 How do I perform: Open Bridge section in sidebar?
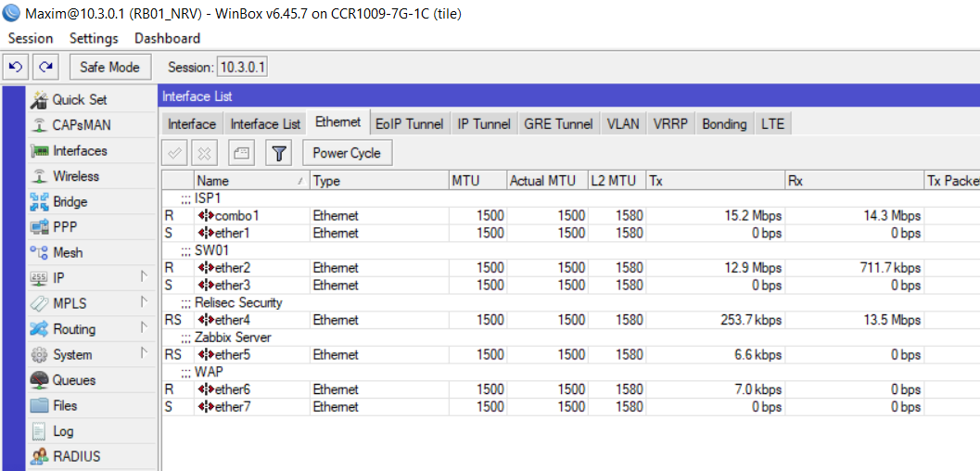pyautogui.click(x=70, y=201)
